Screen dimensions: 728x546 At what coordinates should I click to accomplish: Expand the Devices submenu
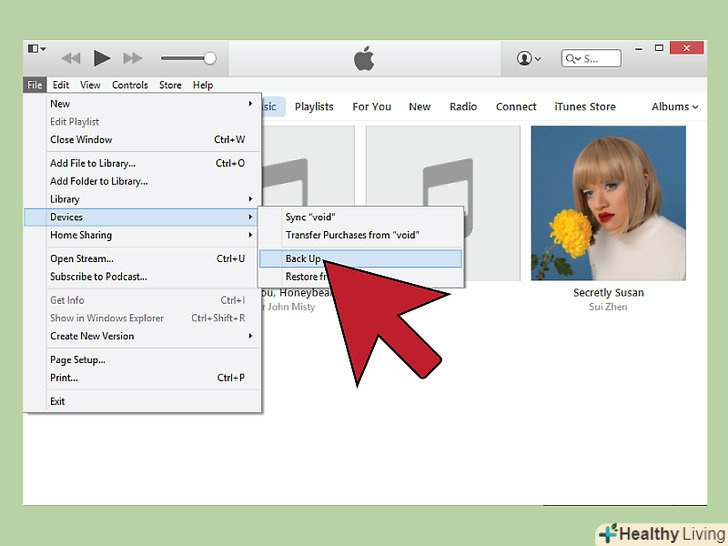(x=143, y=217)
